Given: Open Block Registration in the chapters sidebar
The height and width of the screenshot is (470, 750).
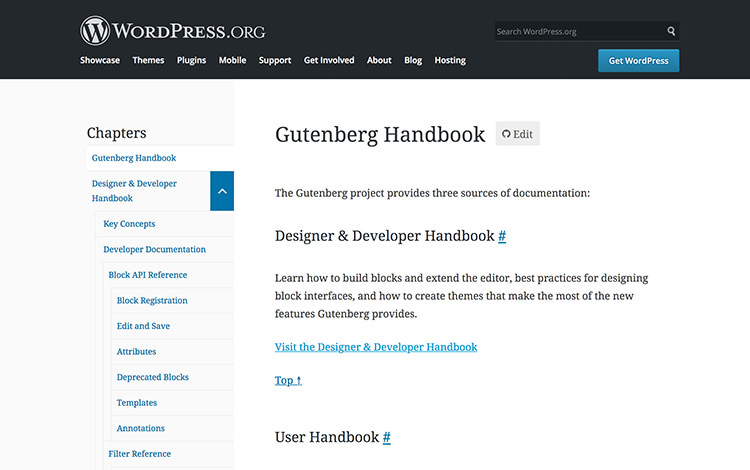Looking at the screenshot, I should pyautogui.click(x=152, y=300).
